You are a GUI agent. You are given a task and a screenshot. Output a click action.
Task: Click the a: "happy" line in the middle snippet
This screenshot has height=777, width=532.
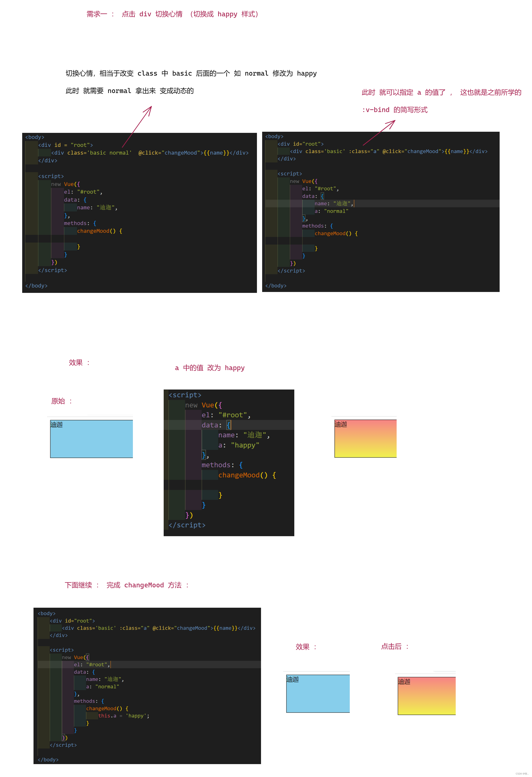[239, 445]
